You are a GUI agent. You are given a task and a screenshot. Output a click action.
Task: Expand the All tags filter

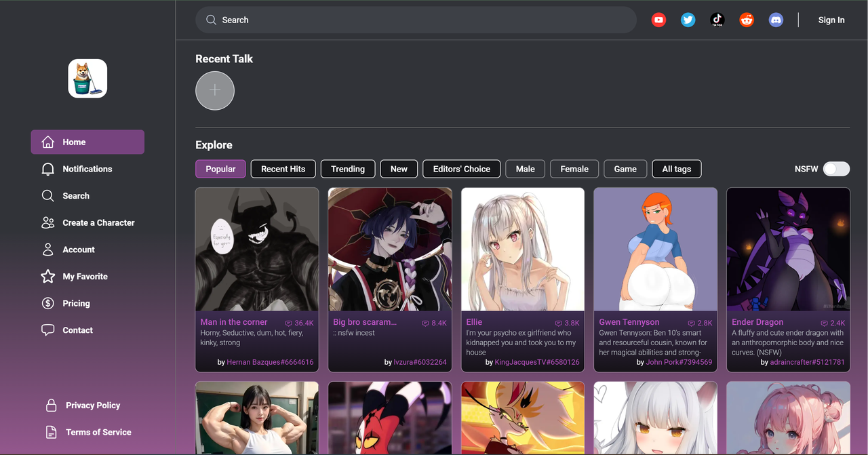coord(676,169)
